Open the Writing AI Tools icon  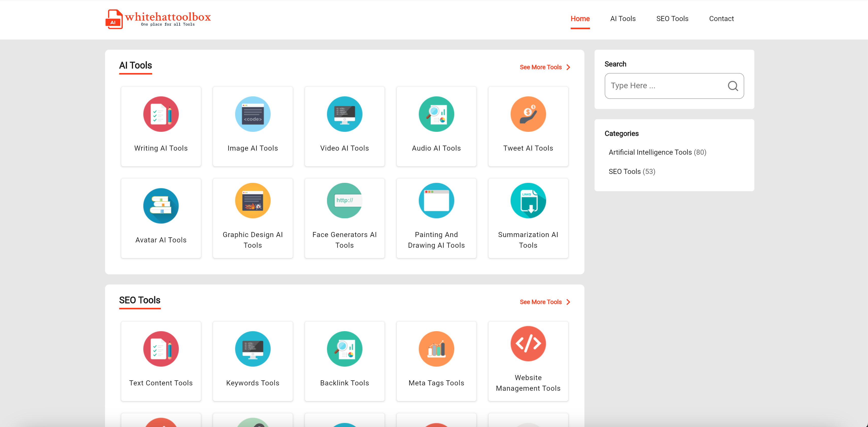(161, 114)
